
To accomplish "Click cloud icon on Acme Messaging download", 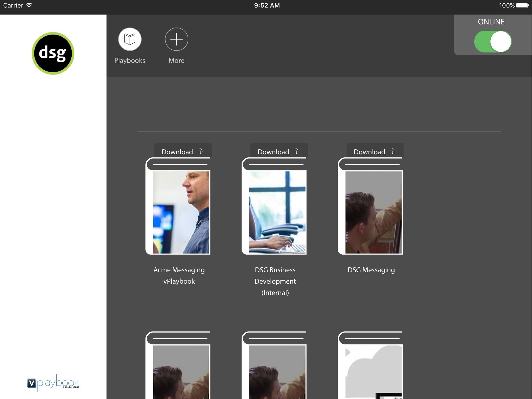I will (x=200, y=151).
